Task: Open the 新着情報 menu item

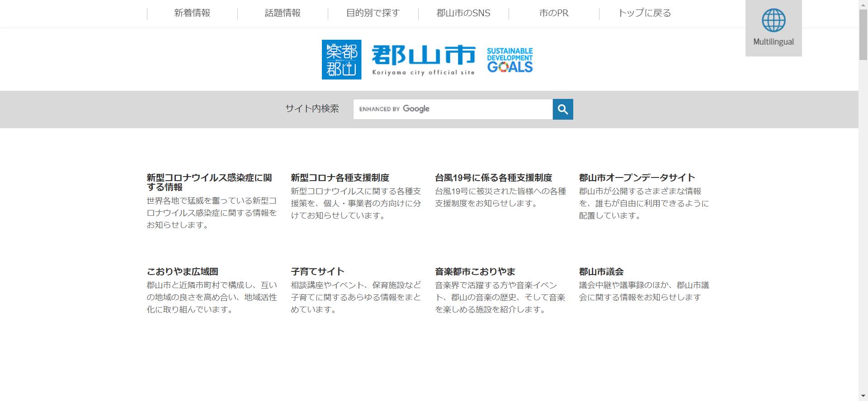Action: click(192, 13)
